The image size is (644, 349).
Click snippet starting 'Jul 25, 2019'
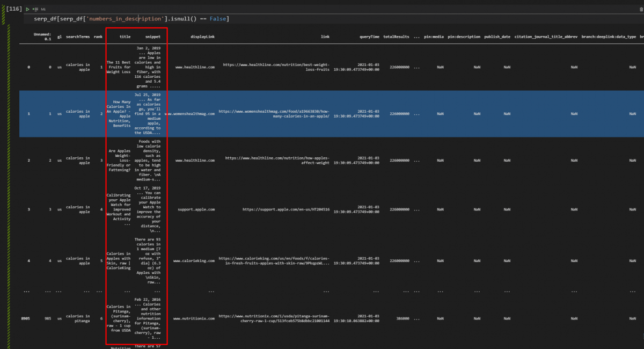click(147, 113)
